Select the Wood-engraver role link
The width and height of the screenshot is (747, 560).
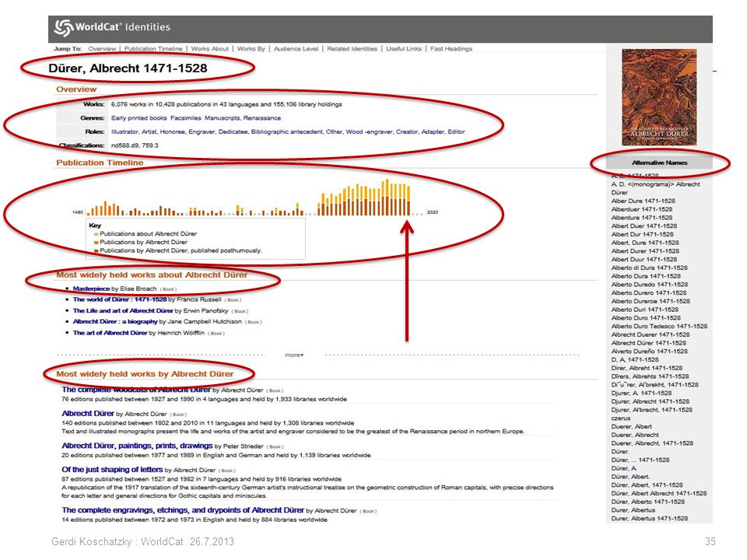pos(369,132)
